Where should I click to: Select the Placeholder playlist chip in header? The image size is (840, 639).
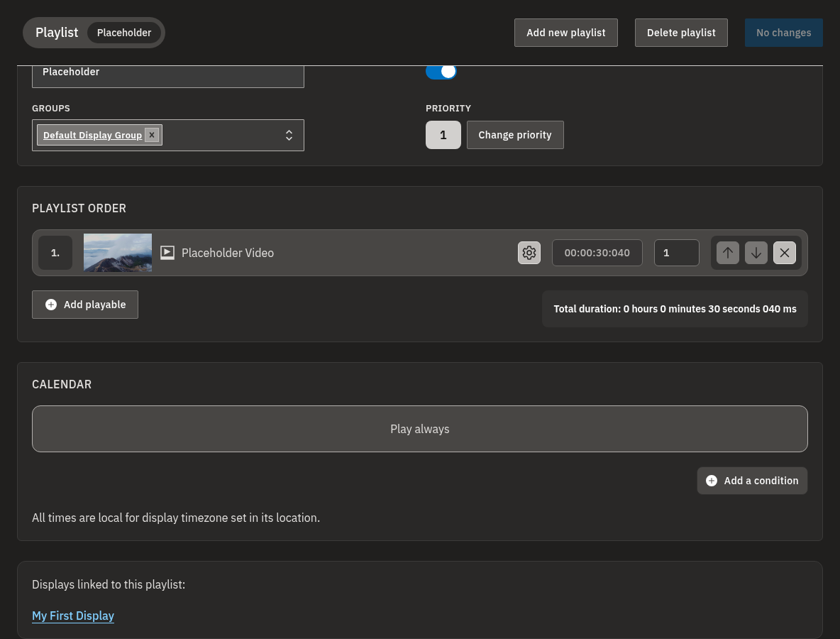[124, 33]
